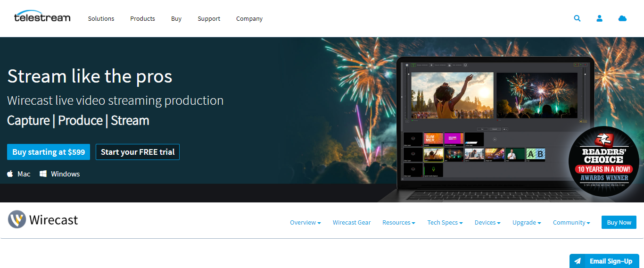Click the Wirecast logo icon
The width and height of the screenshot is (644, 268).
pyautogui.click(x=17, y=219)
